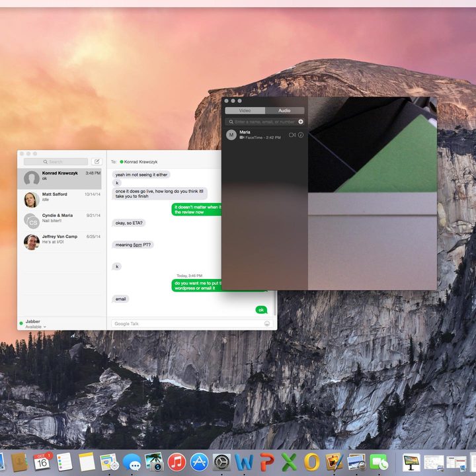Screen dimensions: 476x476
Task: Click the plus icon in FaceTime search field
Action: [301, 122]
